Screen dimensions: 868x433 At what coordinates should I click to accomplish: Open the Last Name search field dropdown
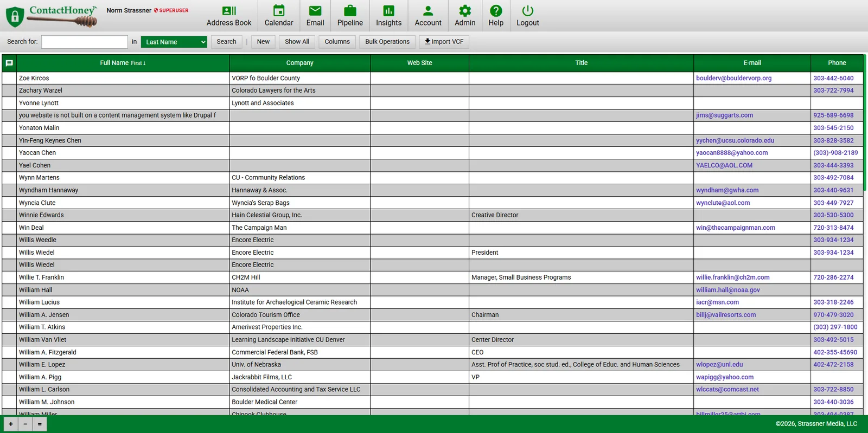(174, 42)
